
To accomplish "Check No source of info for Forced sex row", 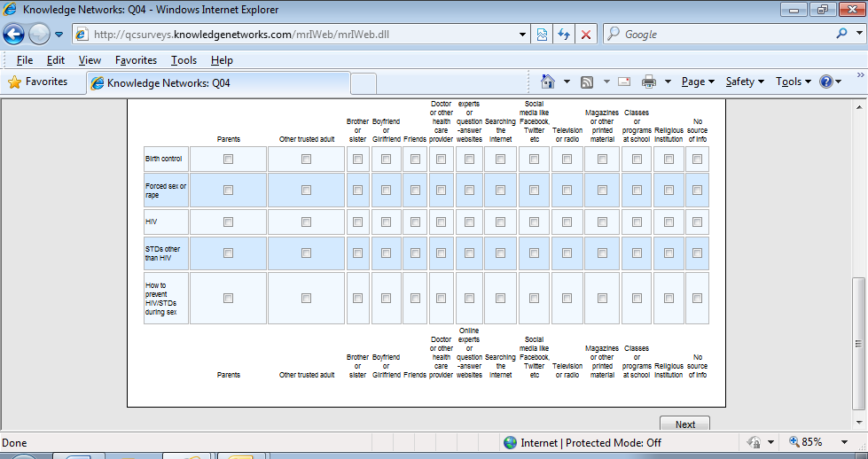I will pos(698,190).
